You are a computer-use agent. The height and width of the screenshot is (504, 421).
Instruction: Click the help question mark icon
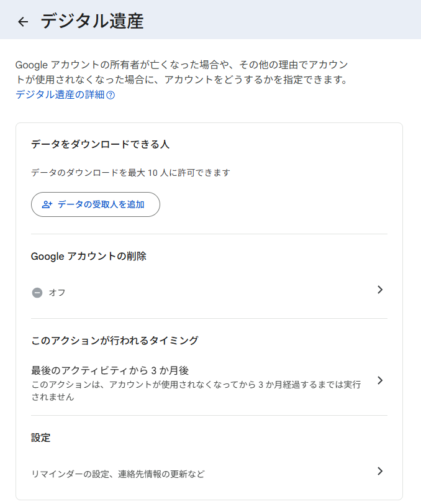point(111,95)
